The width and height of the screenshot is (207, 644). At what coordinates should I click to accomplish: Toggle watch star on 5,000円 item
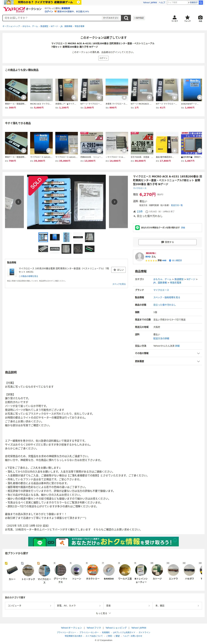(49, 97)
